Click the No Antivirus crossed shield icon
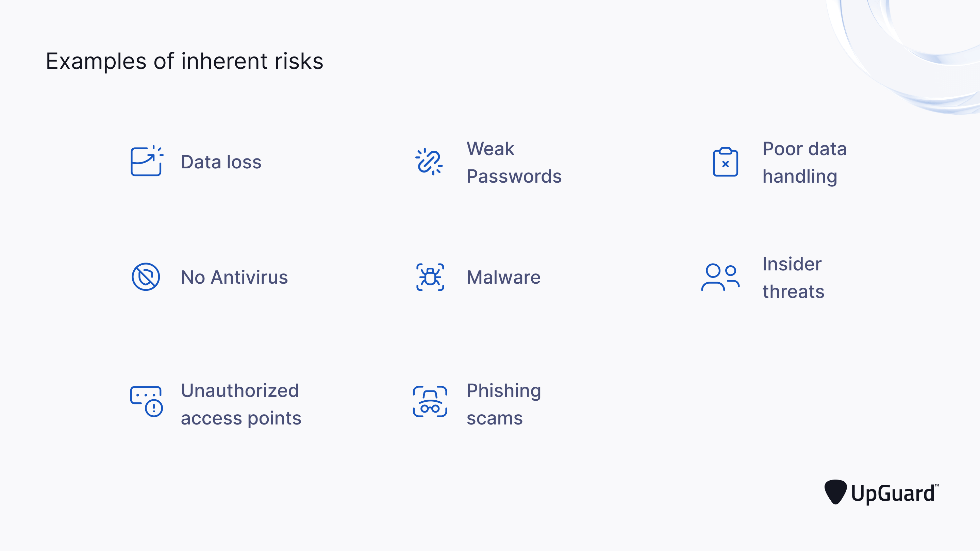Viewport: 980px width, 551px height. click(146, 277)
